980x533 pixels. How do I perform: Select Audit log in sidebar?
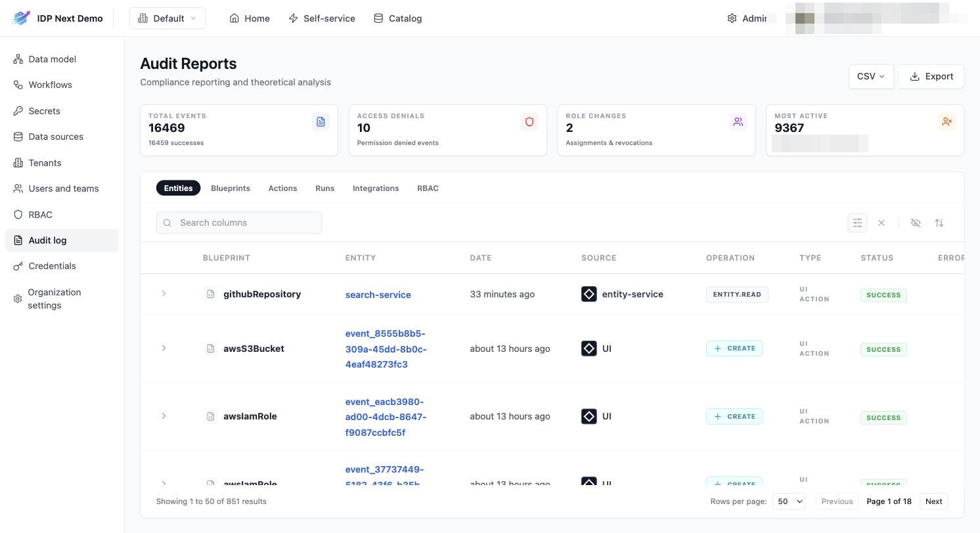[x=62, y=240]
